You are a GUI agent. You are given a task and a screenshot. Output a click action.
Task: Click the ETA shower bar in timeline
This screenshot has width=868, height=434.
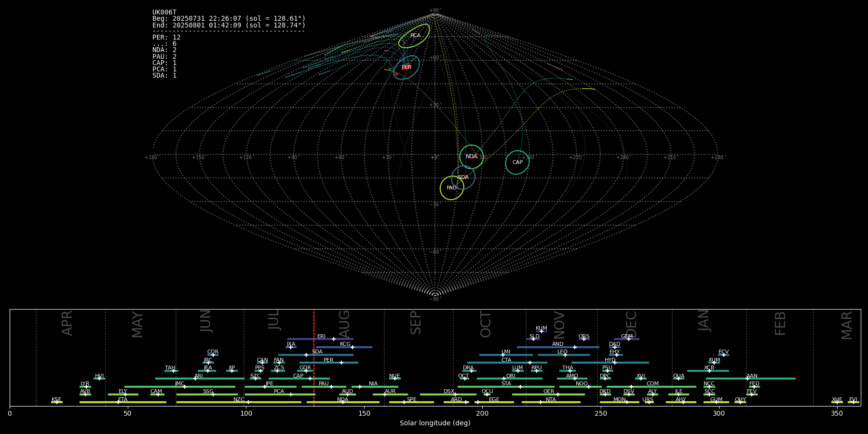[x=123, y=402]
